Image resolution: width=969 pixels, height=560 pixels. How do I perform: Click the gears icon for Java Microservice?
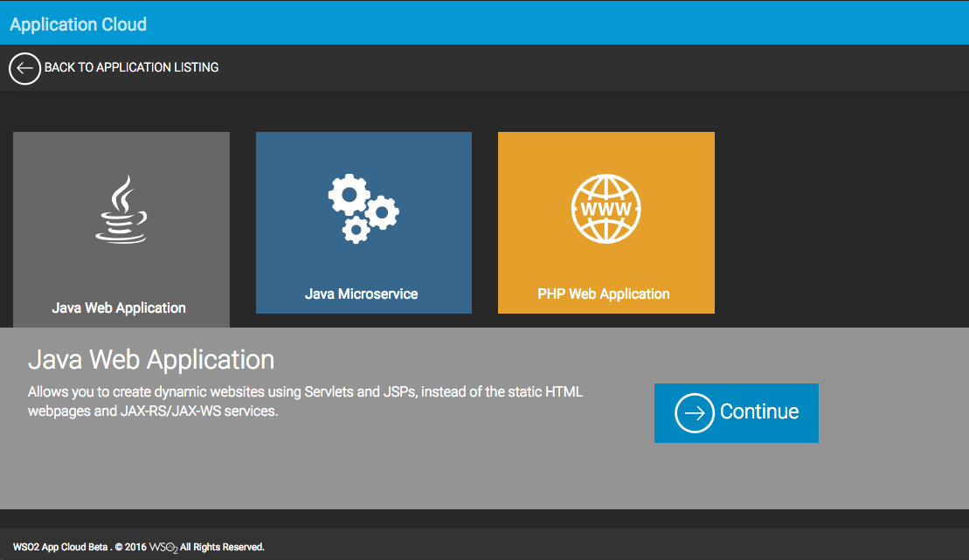[x=363, y=208]
